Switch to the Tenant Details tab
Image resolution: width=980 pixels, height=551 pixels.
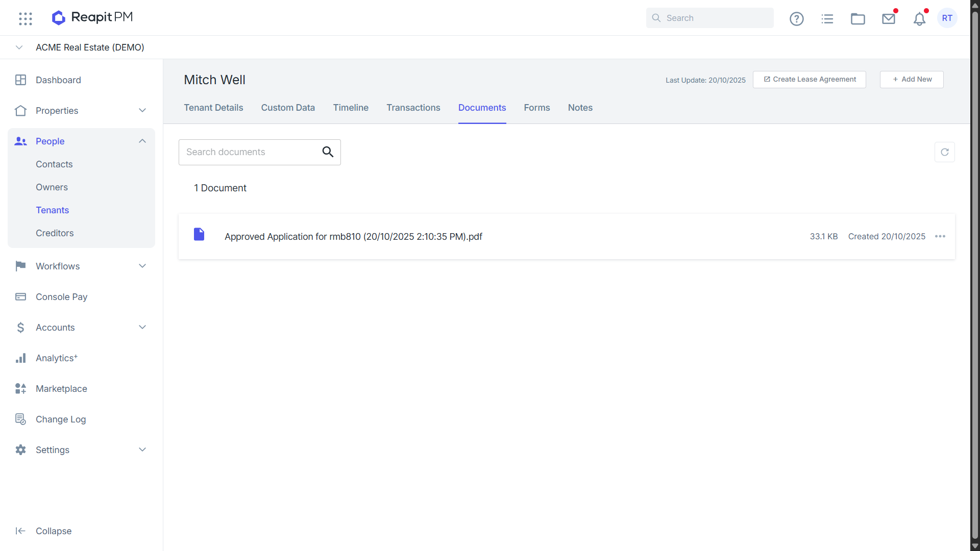(213, 108)
